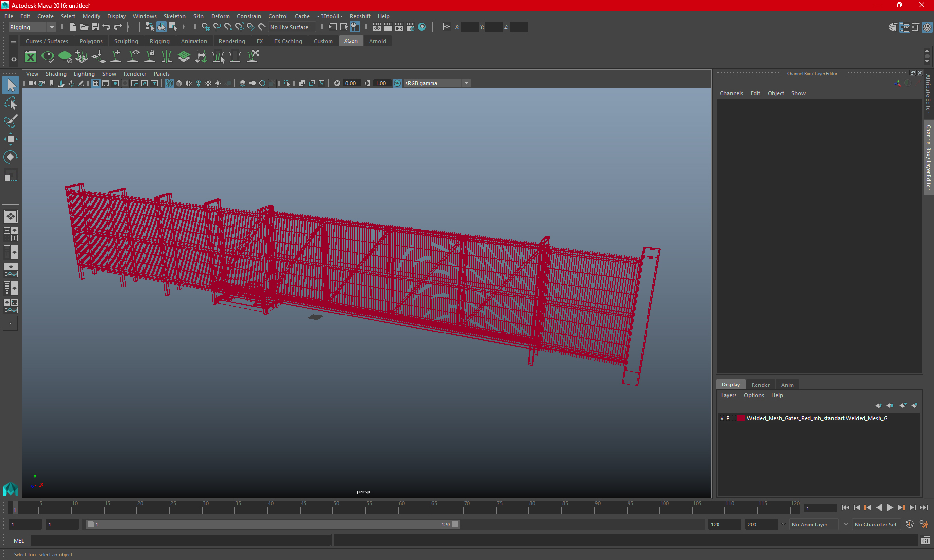934x560 pixels.
Task: Activate the Rotate tool
Action: coord(11,157)
